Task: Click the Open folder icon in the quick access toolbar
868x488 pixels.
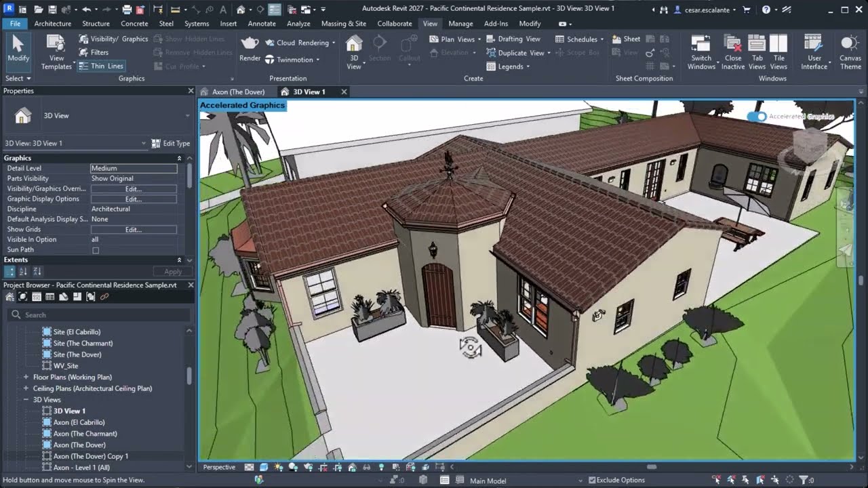Action: [39, 9]
